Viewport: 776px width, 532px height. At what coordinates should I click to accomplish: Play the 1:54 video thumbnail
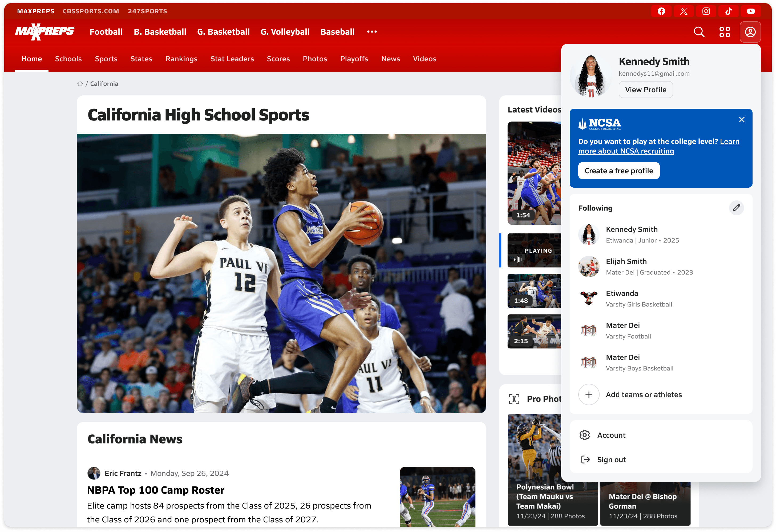(x=534, y=173)
